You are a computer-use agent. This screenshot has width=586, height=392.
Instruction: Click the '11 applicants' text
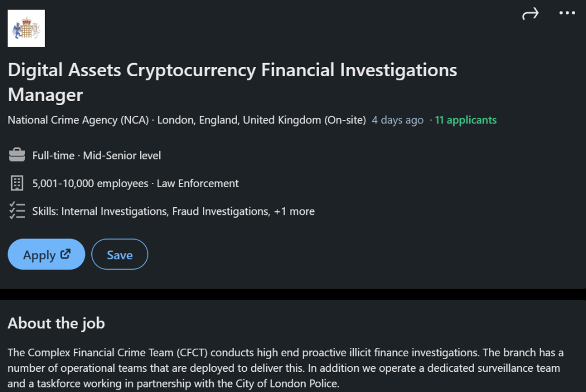click(465, 120)
